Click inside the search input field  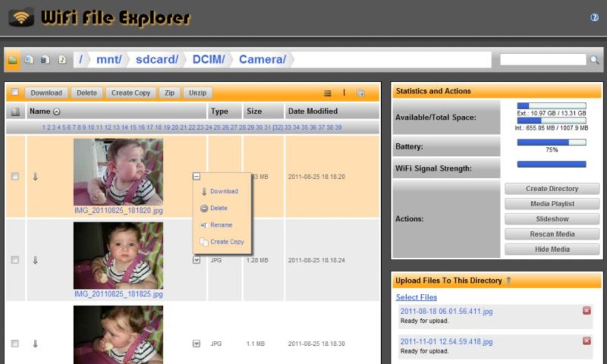point(543,59)
